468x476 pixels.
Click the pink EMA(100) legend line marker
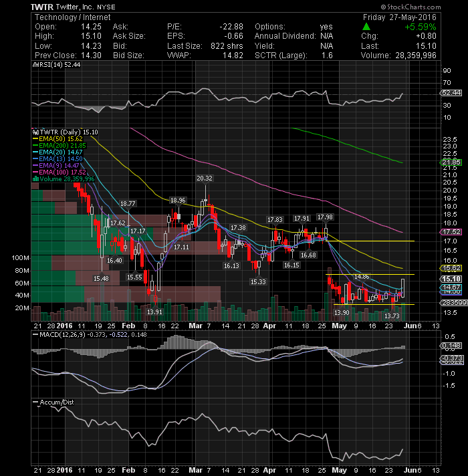(x=35, y=172)
